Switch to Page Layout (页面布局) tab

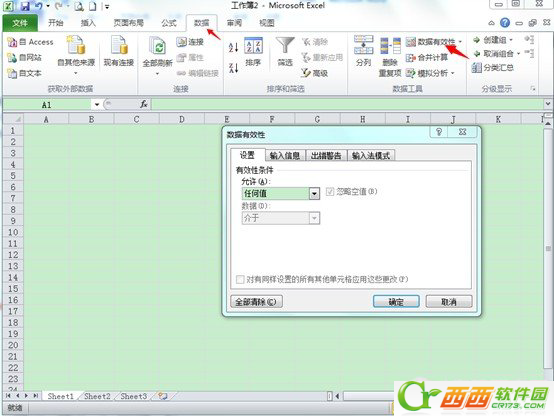coord(129,23)
